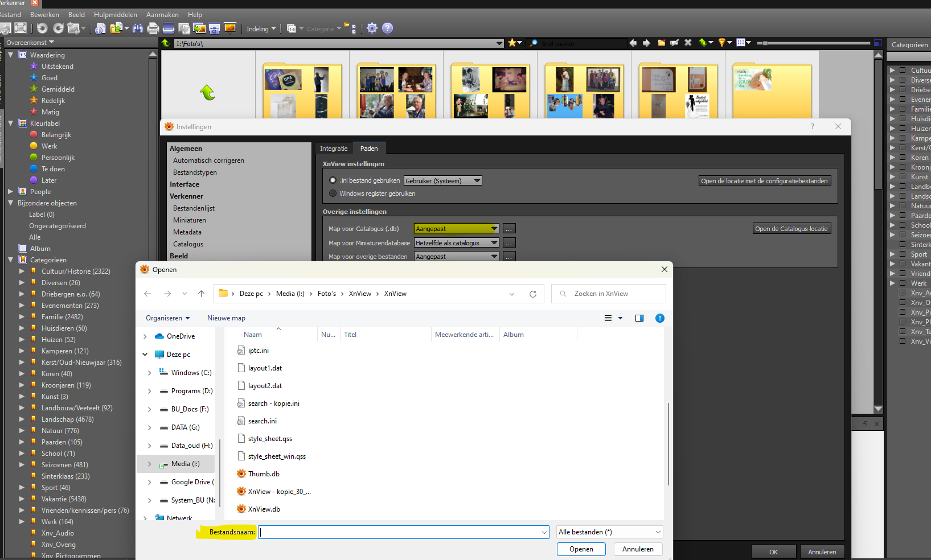Switch to the Integratie tab
931x560 pixels.
(334, 149)
